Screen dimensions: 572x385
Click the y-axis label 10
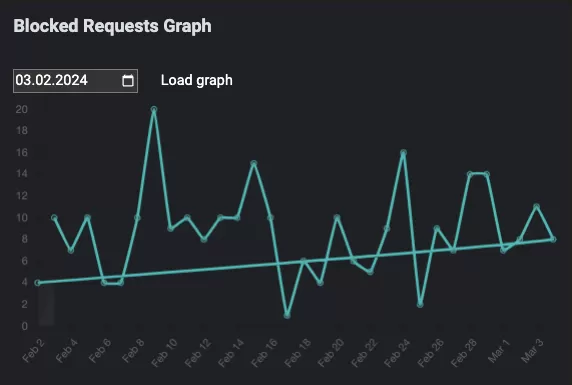tap(22, 217)
